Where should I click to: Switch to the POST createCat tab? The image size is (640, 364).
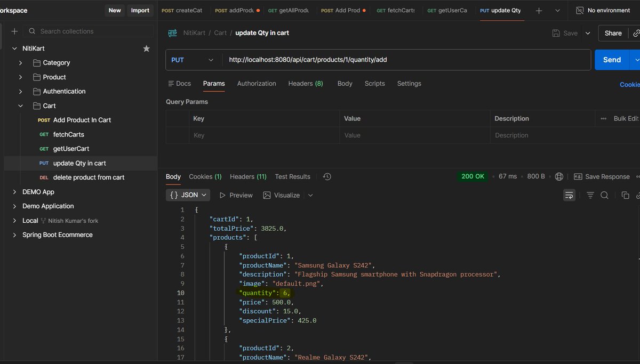pyautogui.click(x=183, y=10)
